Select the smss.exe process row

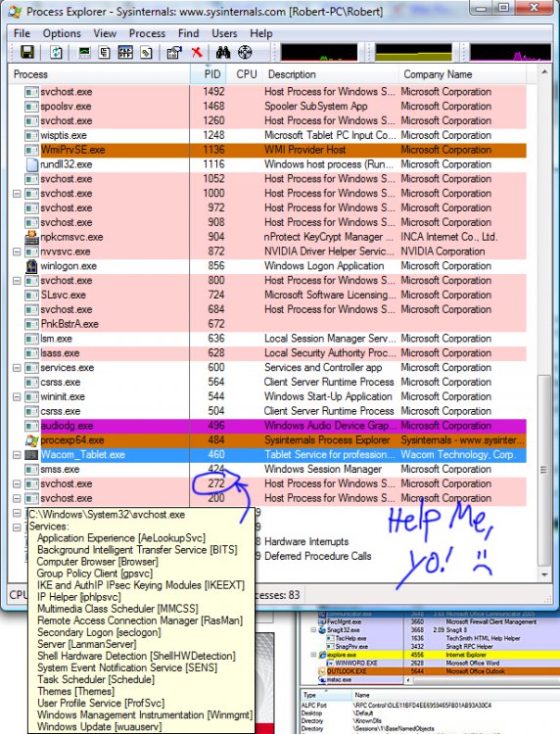tap(267, 469)
